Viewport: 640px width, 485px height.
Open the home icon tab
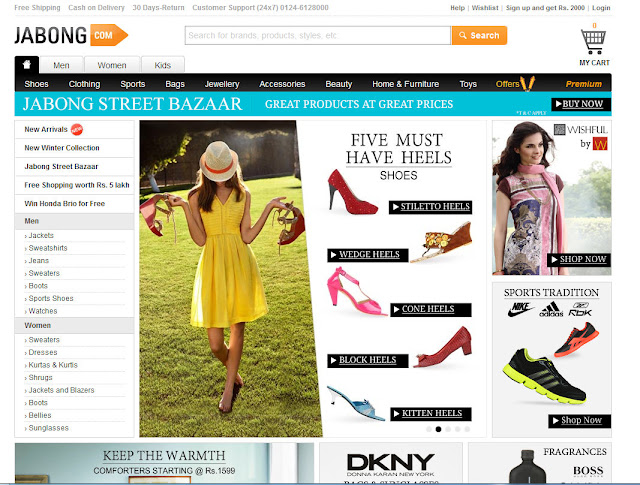(27, 65)
